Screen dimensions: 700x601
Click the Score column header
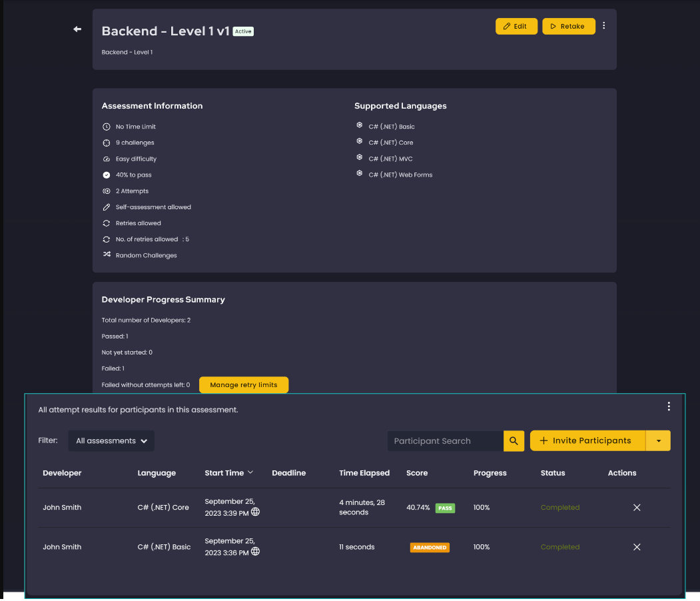pos(417,473)
